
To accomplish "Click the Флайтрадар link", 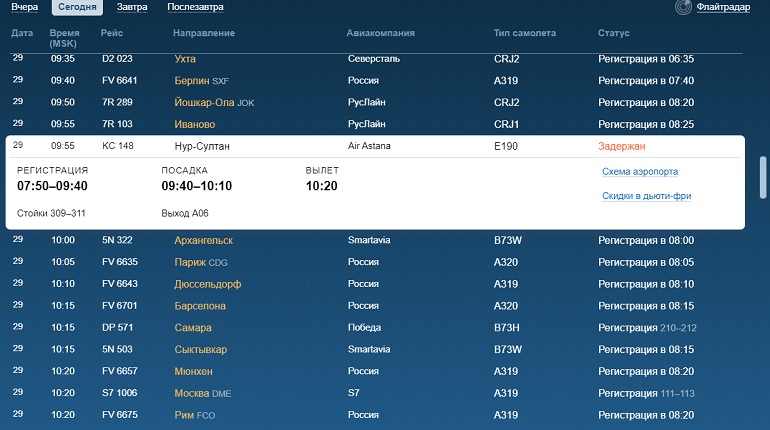I will 723,7.
